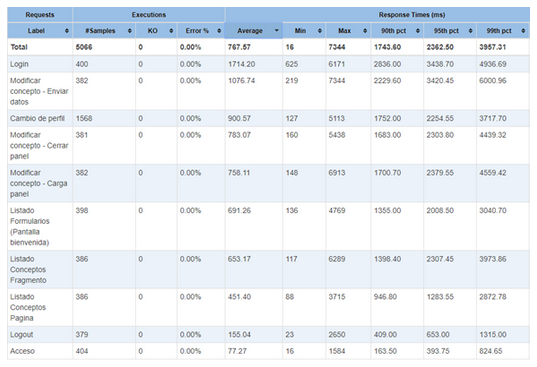Click the 95th pct sort arrows
The height and width of the screenshot is (367, 537).
tap(470, 31)
